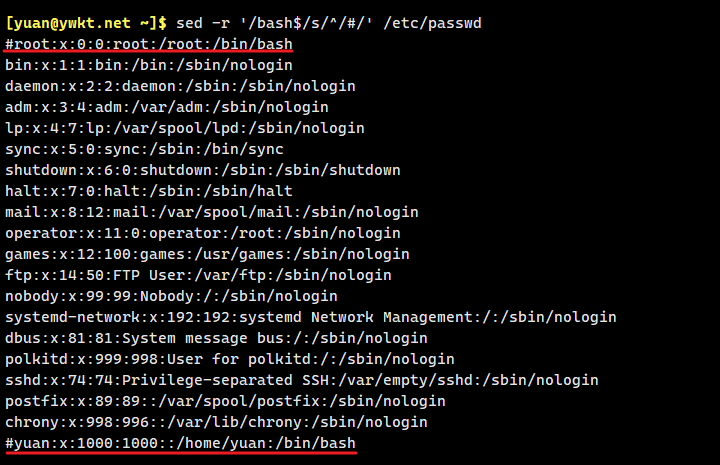Screen dimensions: 720x465
Task: Click the [yuan@ywkt.net ~]$ shell prompt
Action: (x=85, y=22)
